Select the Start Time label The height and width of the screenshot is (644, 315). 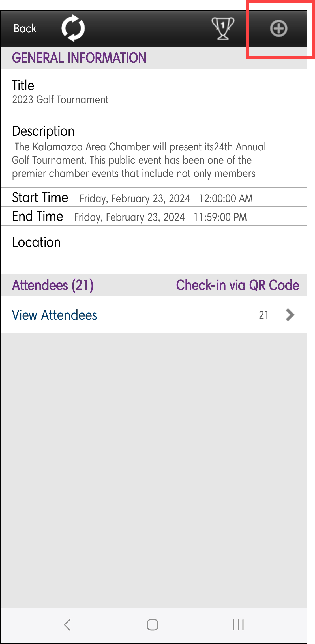[x=40, y=197]
